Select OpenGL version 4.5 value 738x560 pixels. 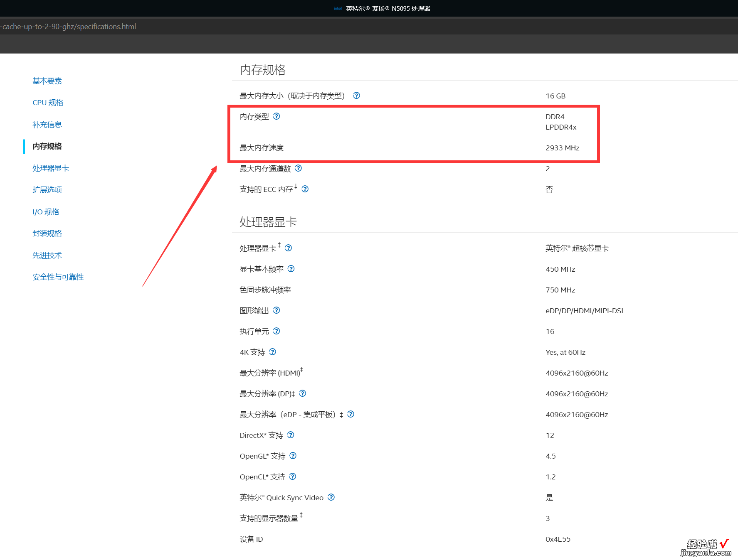[x=550, y=456]
